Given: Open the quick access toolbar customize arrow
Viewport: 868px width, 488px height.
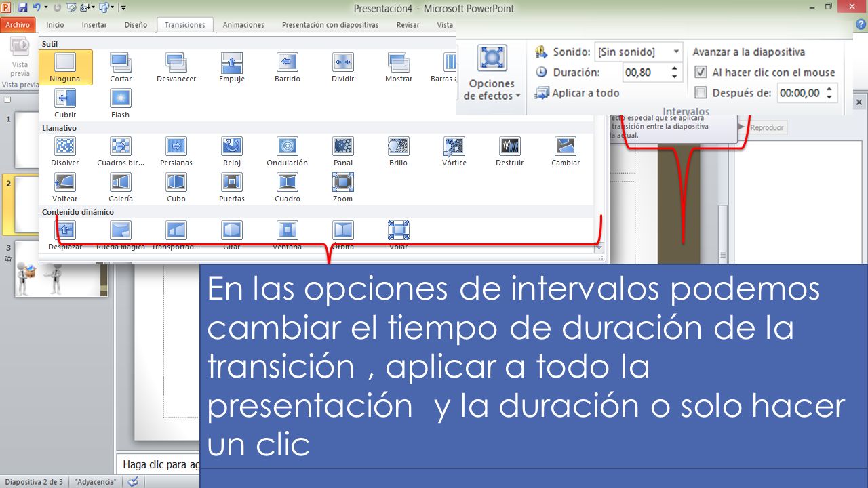Looking at the screenshot, I should 123,8.
